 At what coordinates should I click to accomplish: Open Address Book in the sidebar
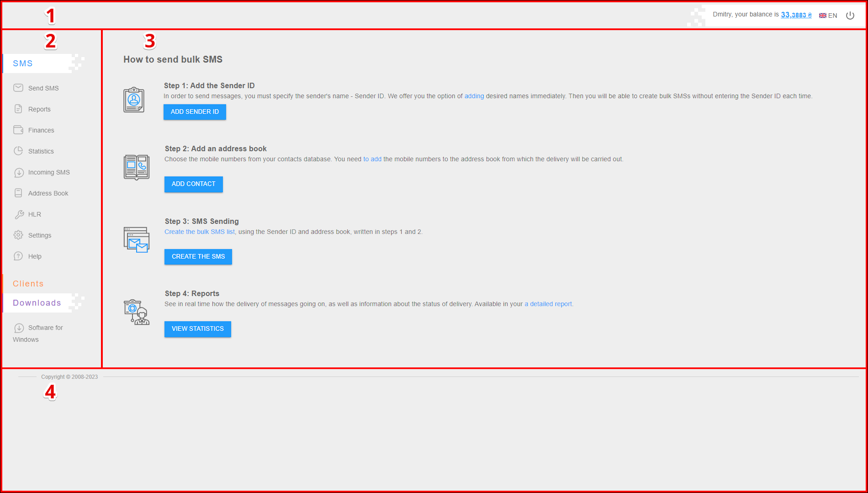pyautogui.click(x=48, y=193)
